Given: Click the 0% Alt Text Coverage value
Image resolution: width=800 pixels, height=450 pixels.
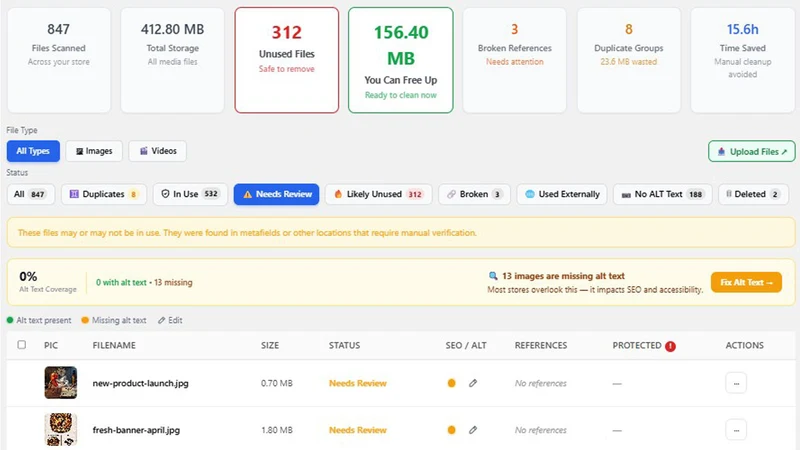Looking at the screenshot, I should coord(28,277).
